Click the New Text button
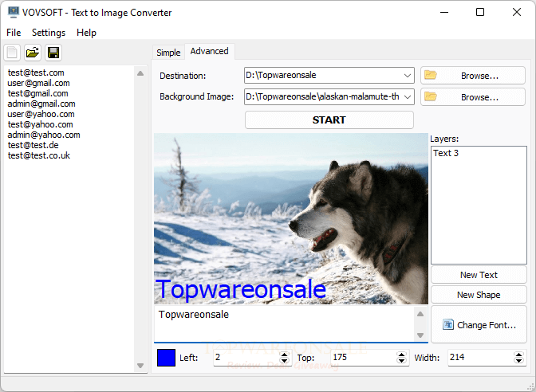The image size is (536, 392). click(479, 275)
